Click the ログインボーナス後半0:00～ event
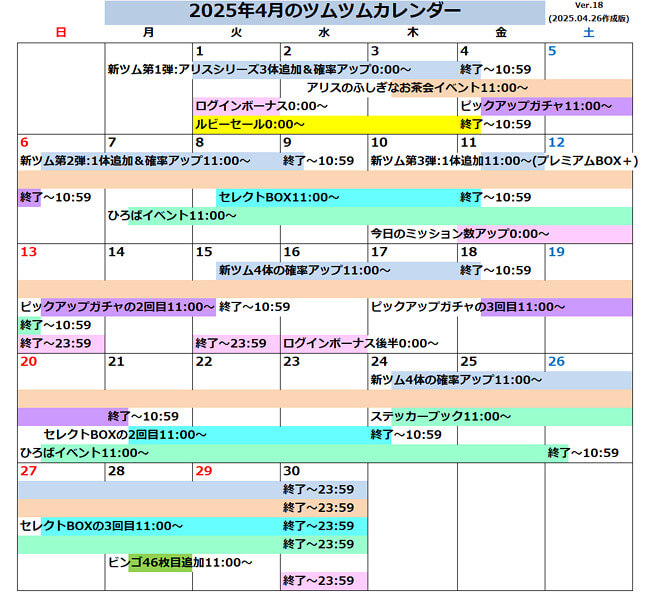The width and height of the screenshot is (650, 608). pyautogui.click(x=361, y=343)
